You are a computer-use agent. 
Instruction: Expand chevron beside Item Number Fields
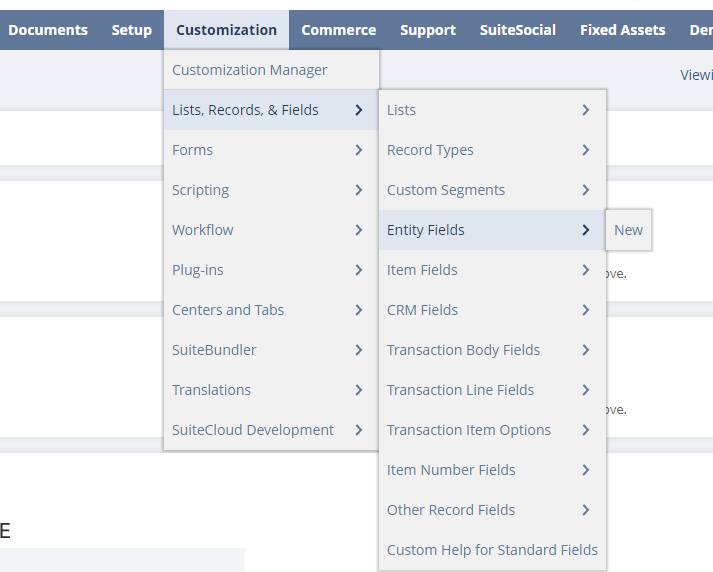pos(586,470)
